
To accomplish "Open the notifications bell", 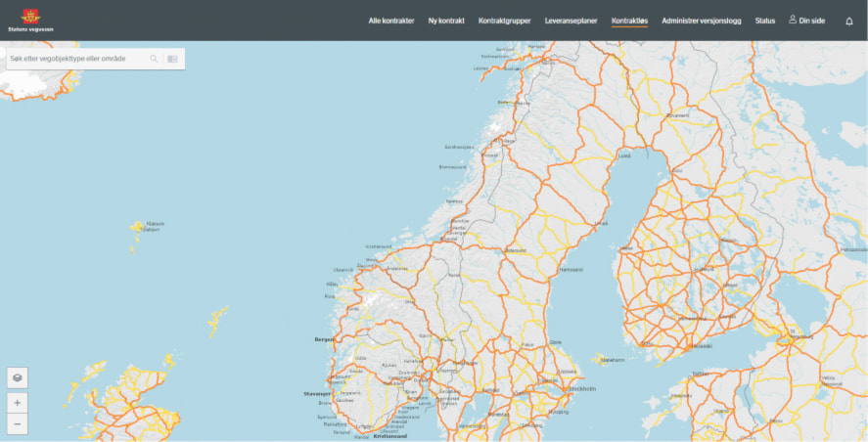I will [x=848, y=21].
